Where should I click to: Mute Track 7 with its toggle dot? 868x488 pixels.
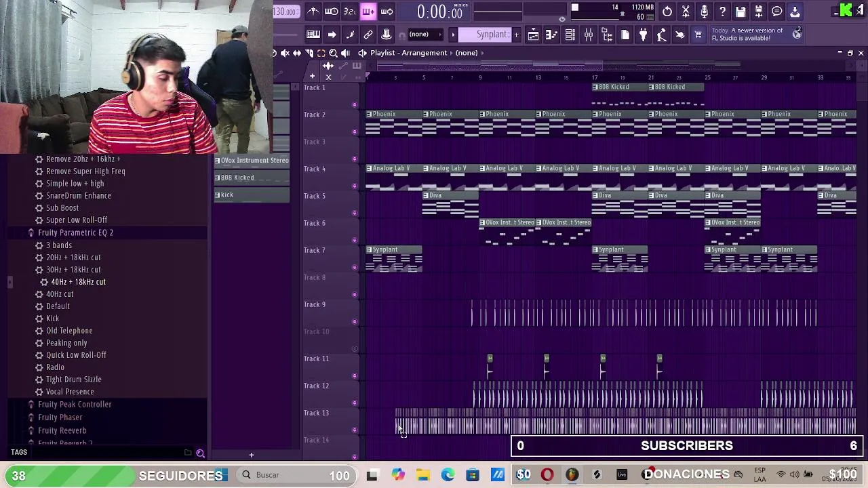tap(355, 267)
